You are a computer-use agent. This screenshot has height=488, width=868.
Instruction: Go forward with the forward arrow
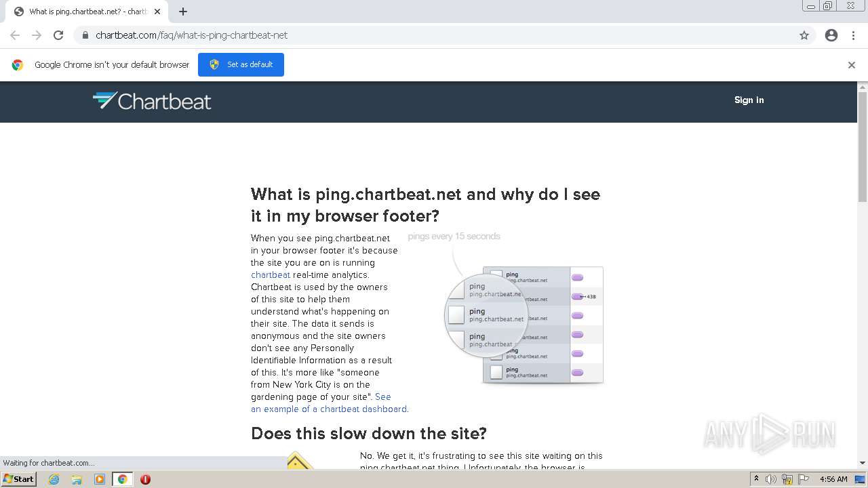coord(37,35)
